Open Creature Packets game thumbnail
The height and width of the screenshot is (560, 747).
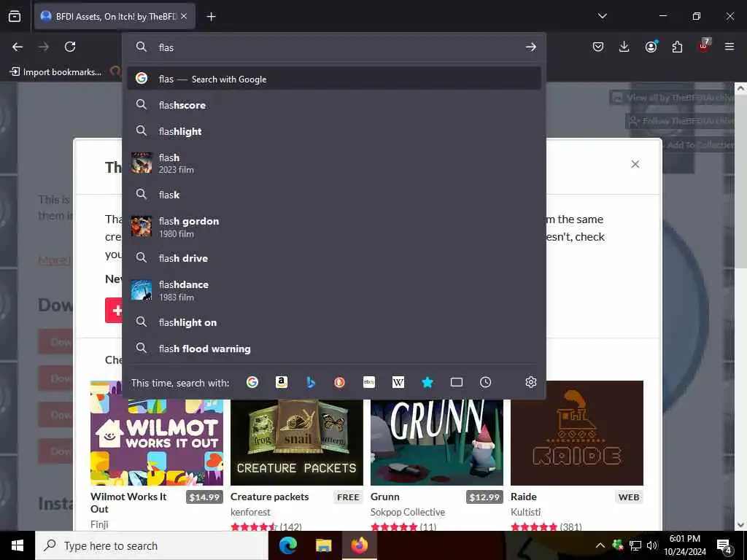[x=297, y=442]
